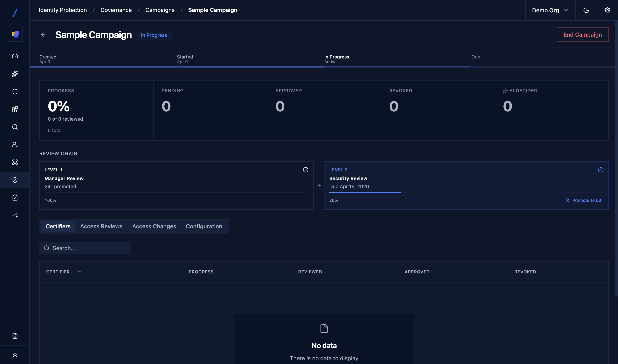Click the End Campaign button

click(582, 35)
